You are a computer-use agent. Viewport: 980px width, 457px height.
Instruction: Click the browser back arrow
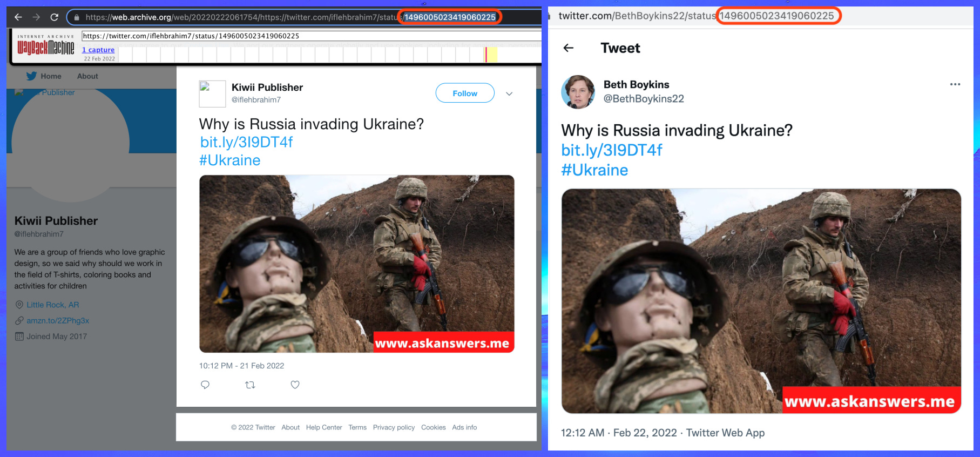coord(18,17)
